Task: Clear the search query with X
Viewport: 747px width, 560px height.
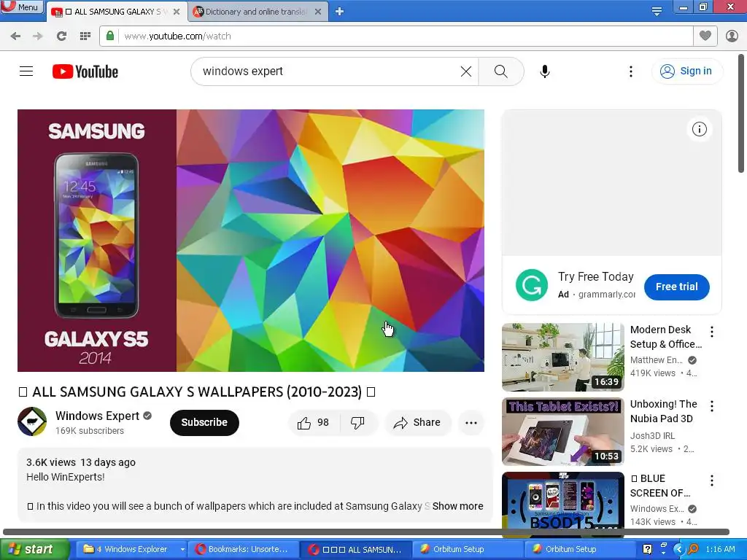Action: coord(466,71)
